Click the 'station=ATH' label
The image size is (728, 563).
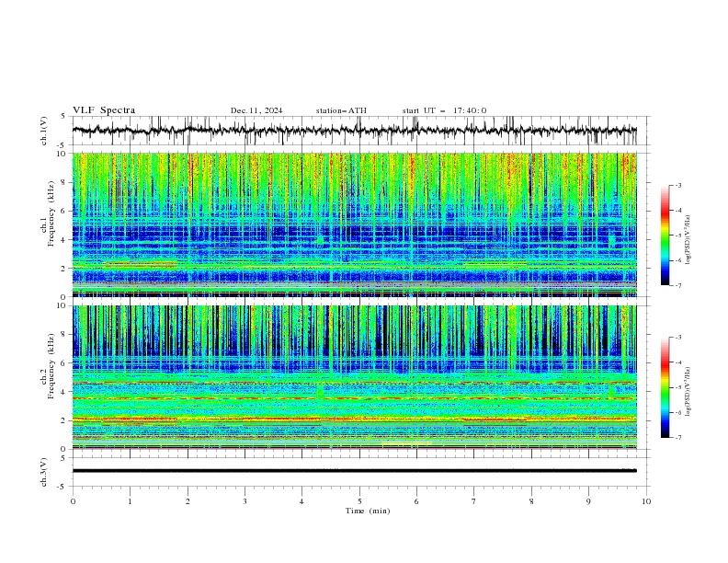point(341,110)
